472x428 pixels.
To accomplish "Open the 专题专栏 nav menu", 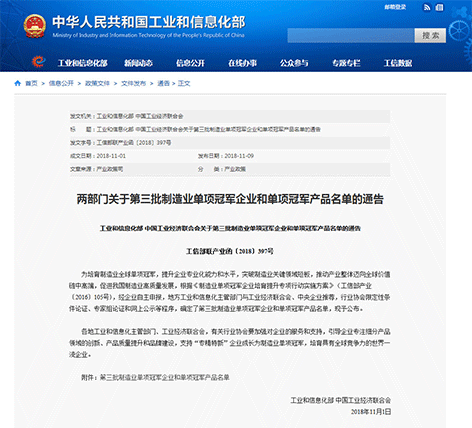I will [346, 63].
